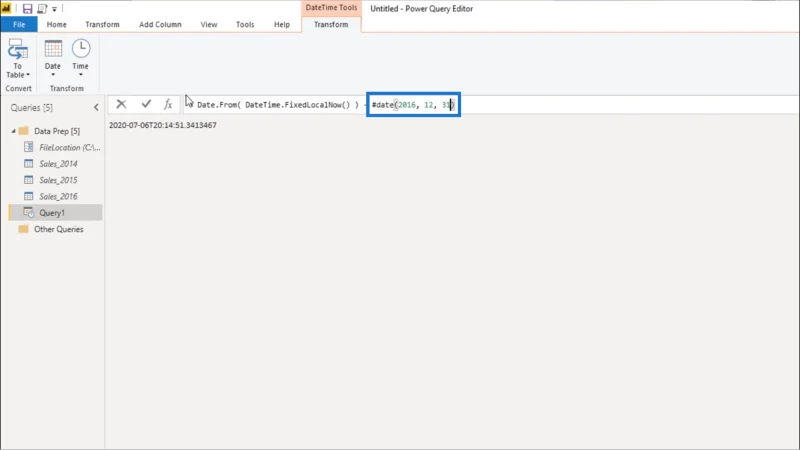
Task: Click the Queries [5] pane header
Action: pyautogui.click(x=32, y=108)
